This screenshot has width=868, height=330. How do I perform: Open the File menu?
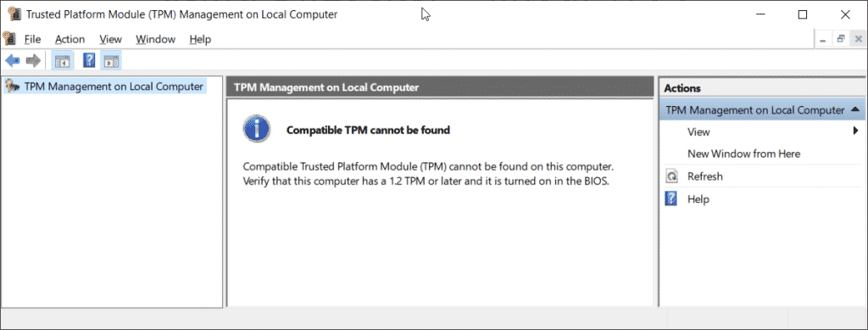[x=33, y=39]
